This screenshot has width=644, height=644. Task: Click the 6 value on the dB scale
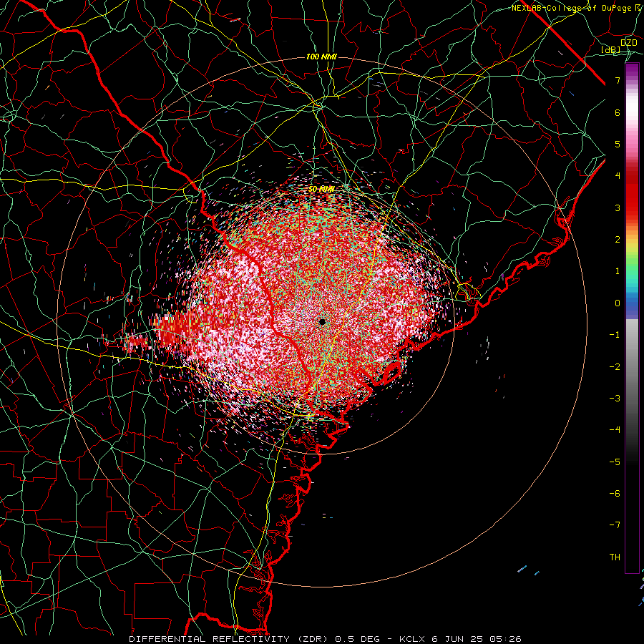tap(618, 112)
